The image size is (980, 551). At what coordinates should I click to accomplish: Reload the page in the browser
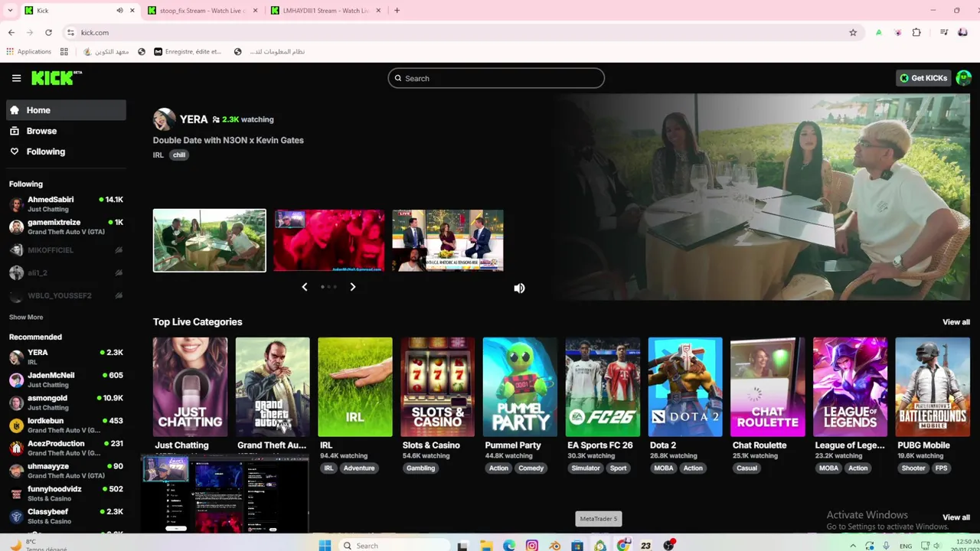48,33
